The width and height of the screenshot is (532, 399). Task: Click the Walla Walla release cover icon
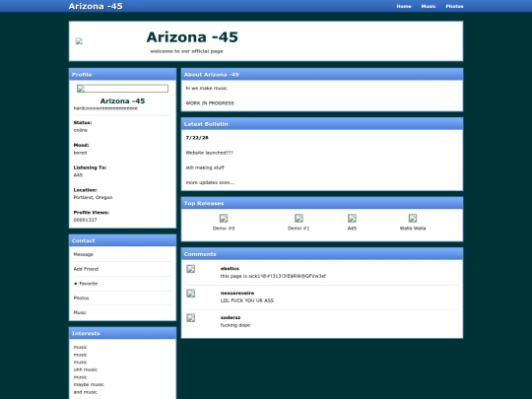click(x=413, y=218)
